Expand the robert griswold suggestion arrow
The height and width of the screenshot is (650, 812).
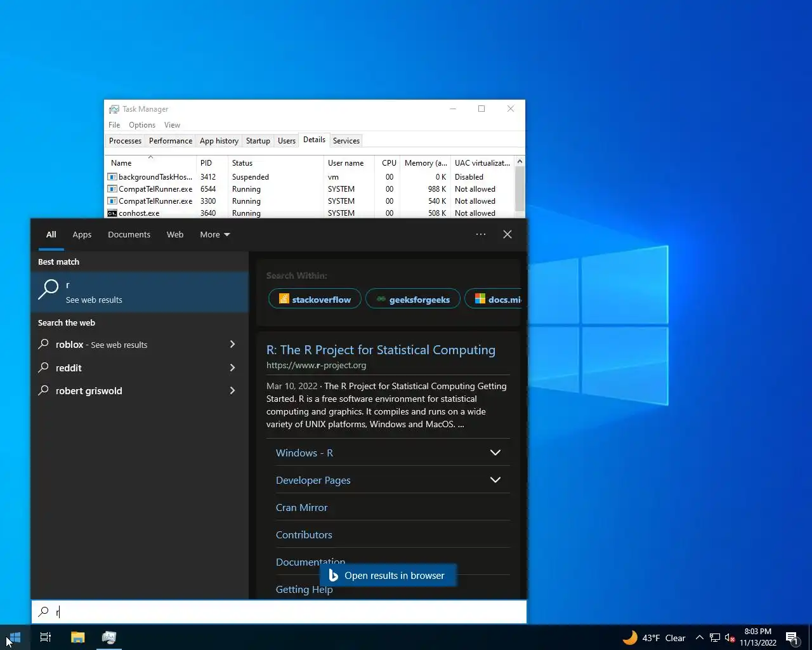pos(232,391)
